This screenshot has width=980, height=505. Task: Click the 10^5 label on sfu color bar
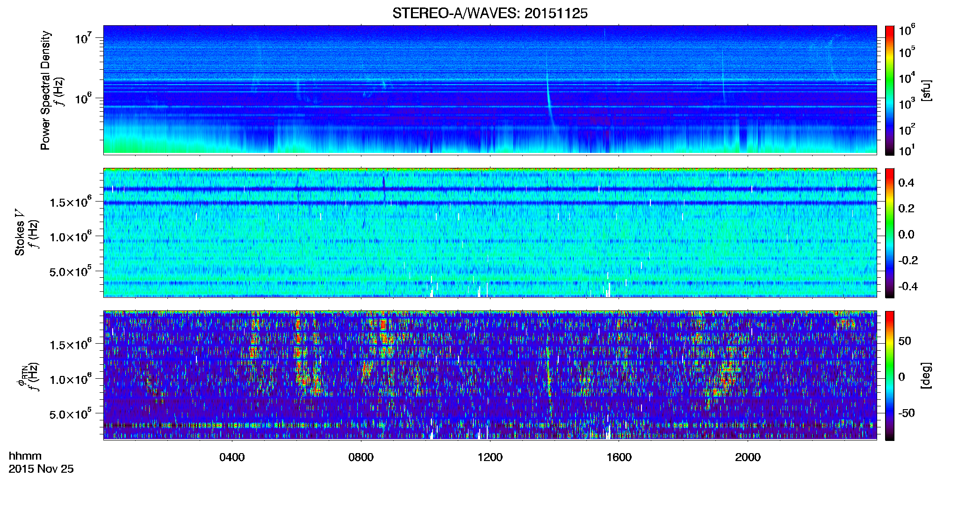click(907, 52)
